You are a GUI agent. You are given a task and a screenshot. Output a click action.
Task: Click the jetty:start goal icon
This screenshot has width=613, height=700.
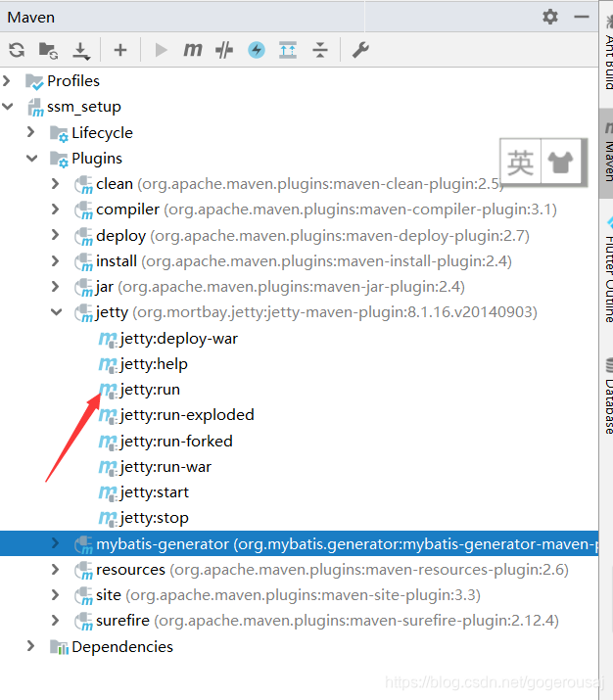point(108,492)
